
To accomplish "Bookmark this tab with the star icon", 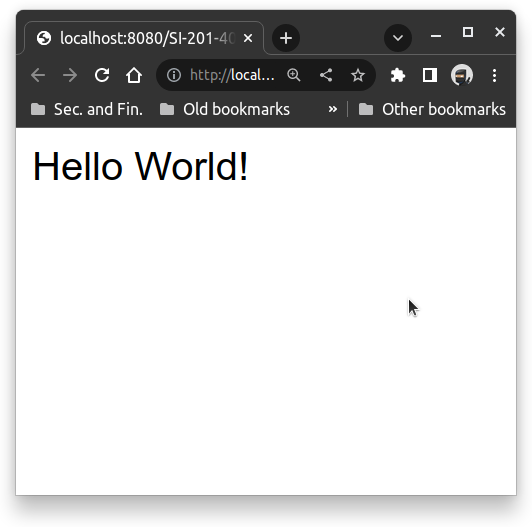I will pyautogui.click(x=358, y=75).
